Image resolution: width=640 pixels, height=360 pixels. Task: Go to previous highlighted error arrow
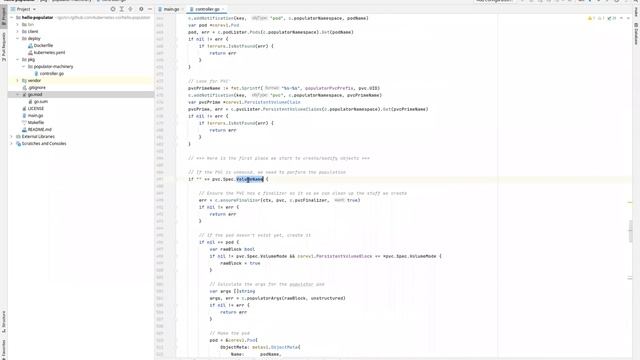[x=621, y=18]
